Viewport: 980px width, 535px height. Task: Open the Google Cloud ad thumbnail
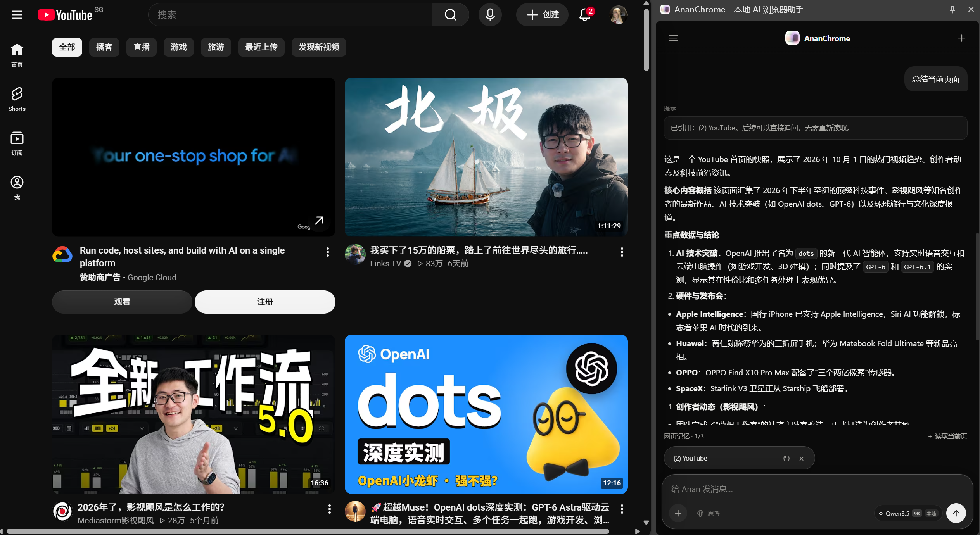(x=194, y=157)
